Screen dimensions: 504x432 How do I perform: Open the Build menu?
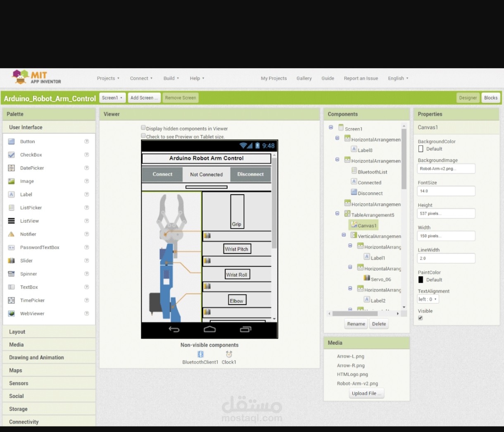pyautogui.click(x=171, y=78)
